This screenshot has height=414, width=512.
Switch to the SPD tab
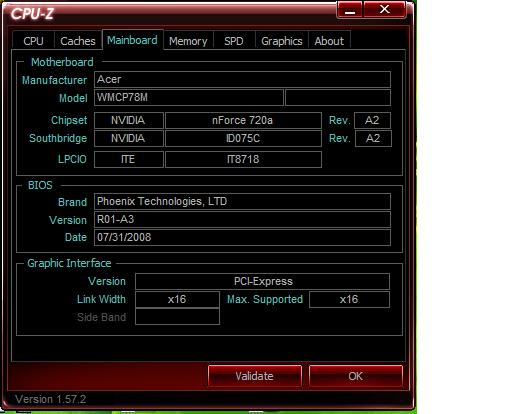click(234, 41)
